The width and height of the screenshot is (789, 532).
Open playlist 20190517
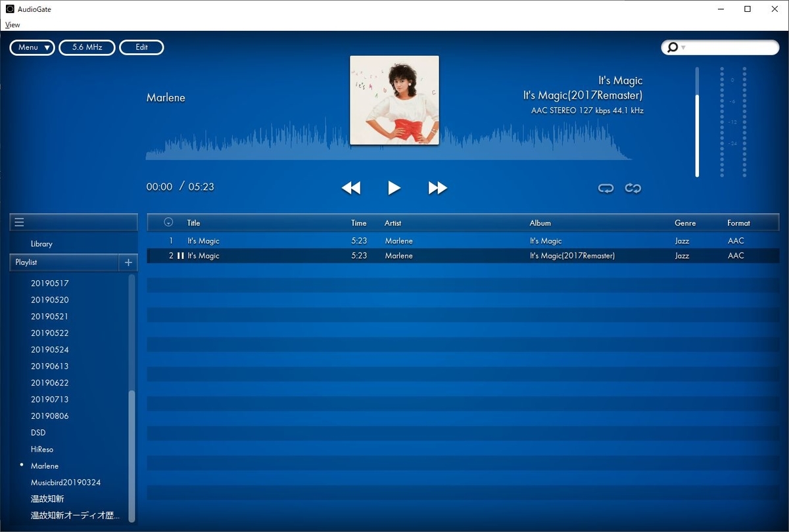coord(50,283)
